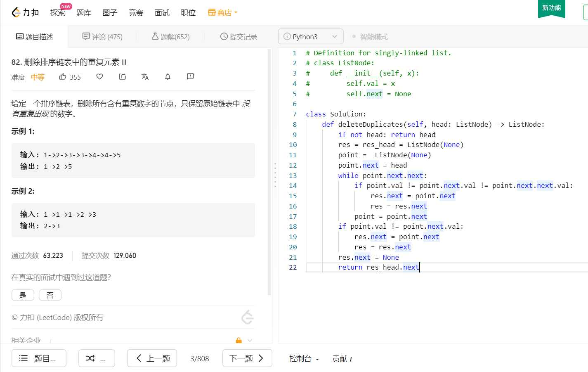Click the panel divider drag handle
This screenshot has width=588, height=372.
(x=275, y=175)
